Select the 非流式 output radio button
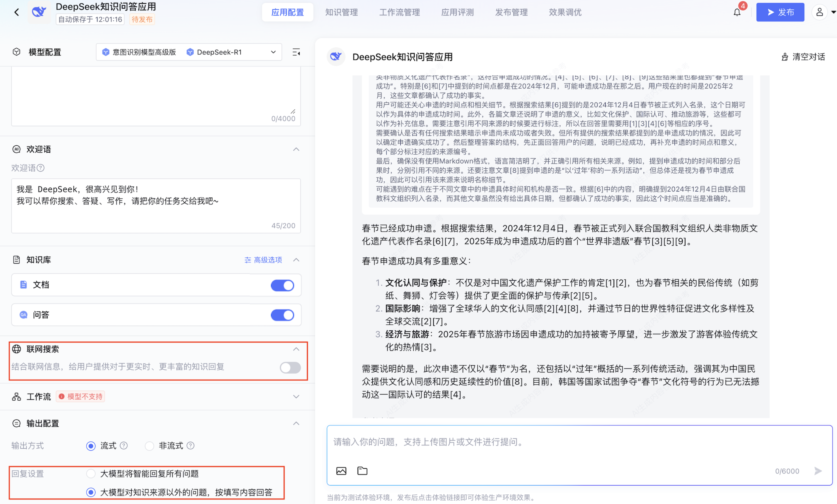The width and height of the screenshot is (837, 504). [150, 446]
